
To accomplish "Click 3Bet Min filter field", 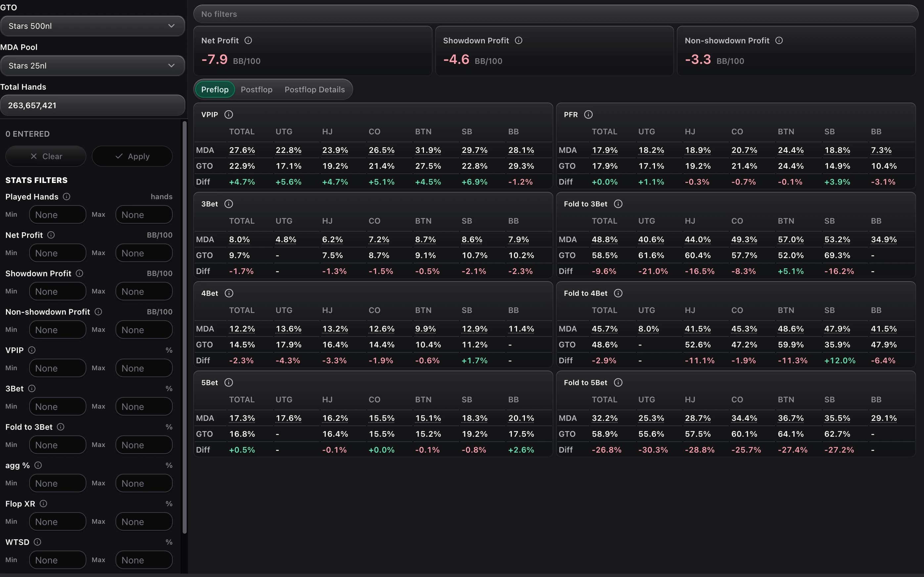I will (x=58, y=406).
